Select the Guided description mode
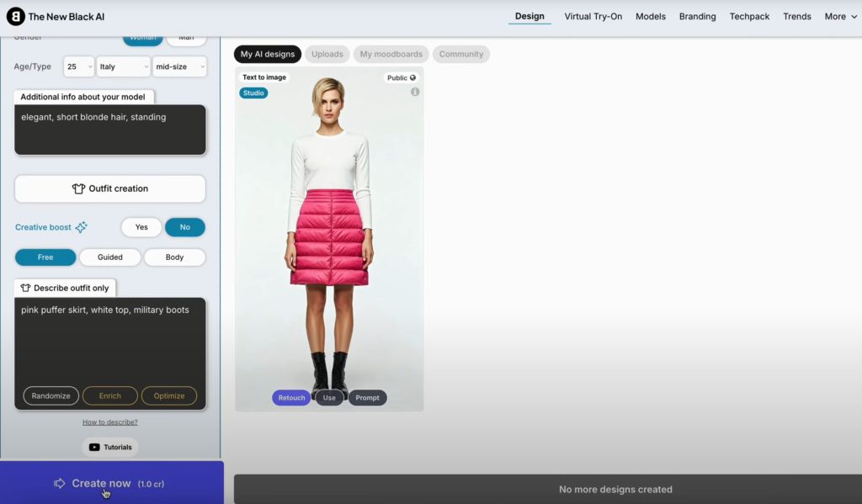This screenshot has height=504, width=862. point(110,257)
